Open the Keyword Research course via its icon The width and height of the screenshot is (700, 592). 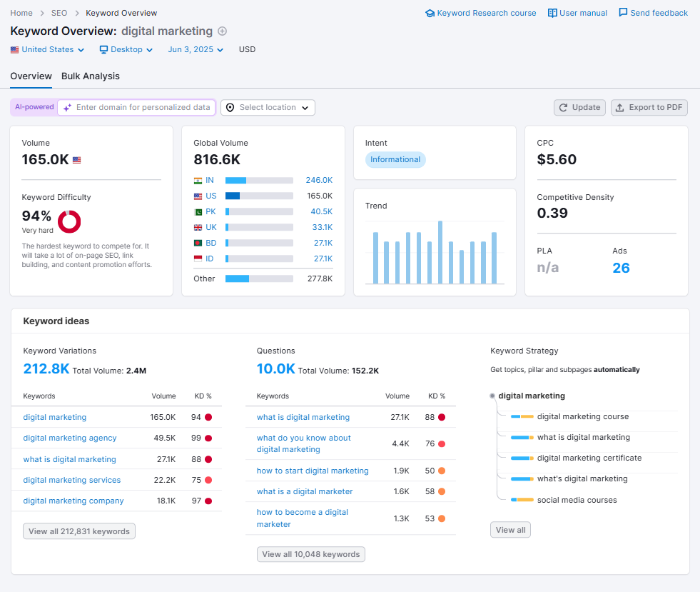pos(430,12)
